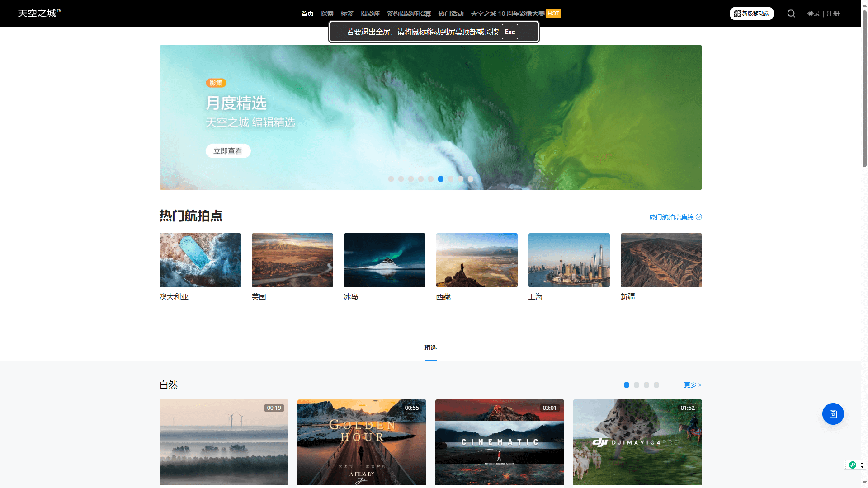Switch to the 精选 tab
The height and width of the screenshot is (488, 868).
tap(430, 347)
